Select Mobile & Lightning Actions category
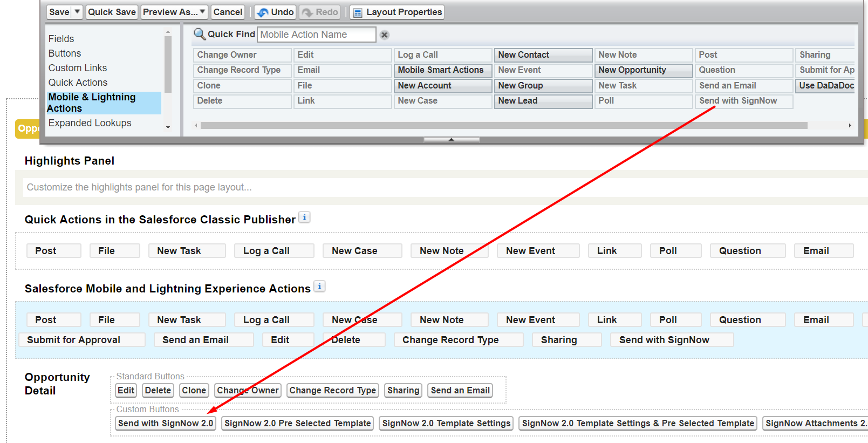The width and height of the screenshot is (868, 443). click(x=104, y=103)
